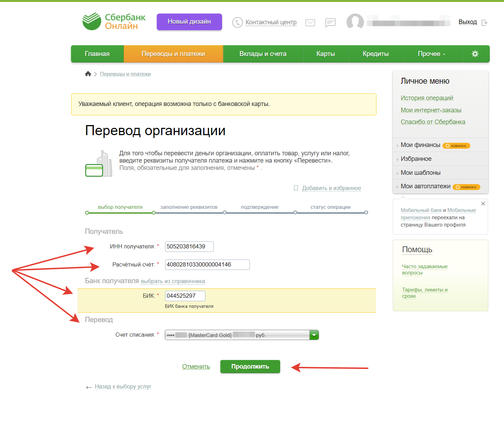Open settings with the gear icon
The height and width of the screenshot is (436, 504).
[475, 54]
